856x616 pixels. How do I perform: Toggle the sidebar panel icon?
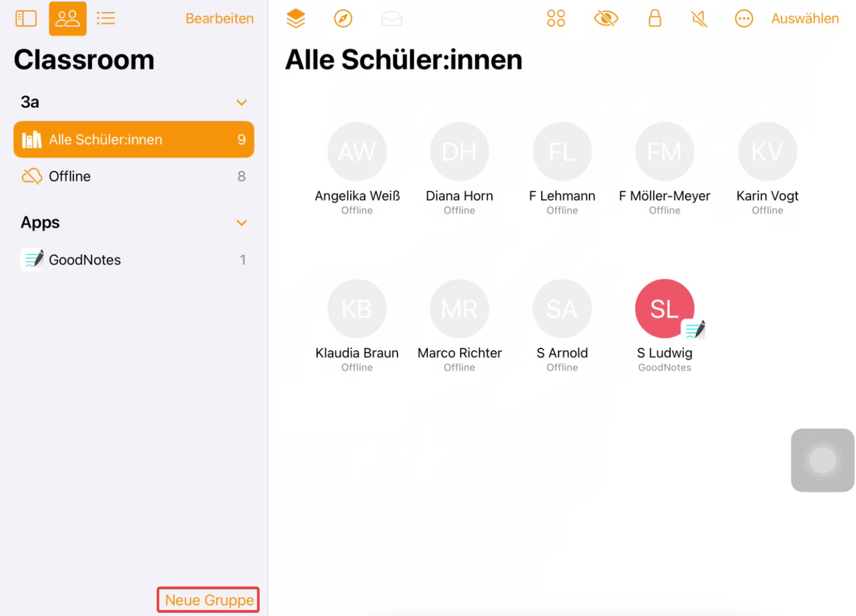26,18
